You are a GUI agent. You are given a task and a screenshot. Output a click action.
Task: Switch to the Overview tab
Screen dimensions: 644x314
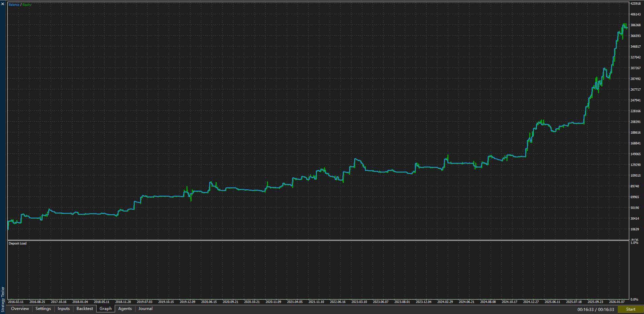click(x=20, y=309)
